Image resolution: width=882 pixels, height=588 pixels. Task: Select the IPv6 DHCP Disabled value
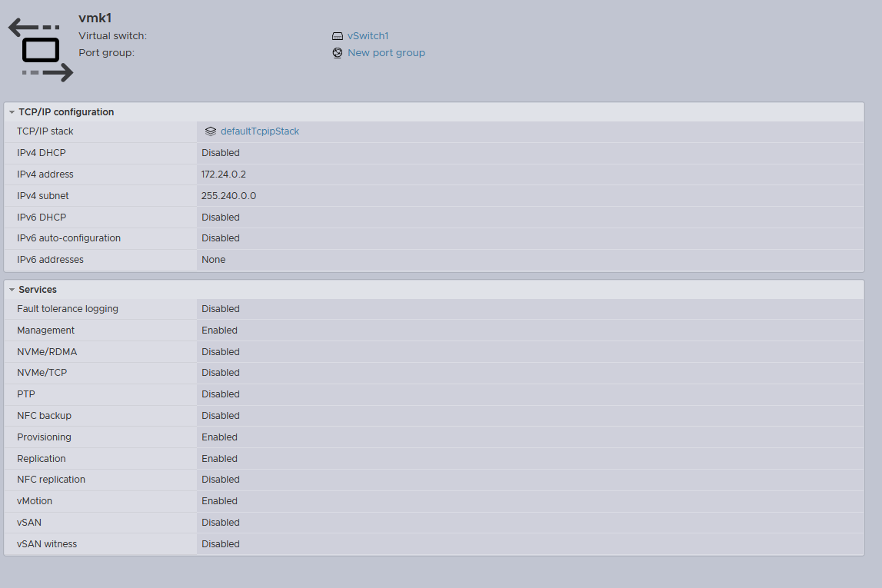pyautogui.click(x=221, y=217)
